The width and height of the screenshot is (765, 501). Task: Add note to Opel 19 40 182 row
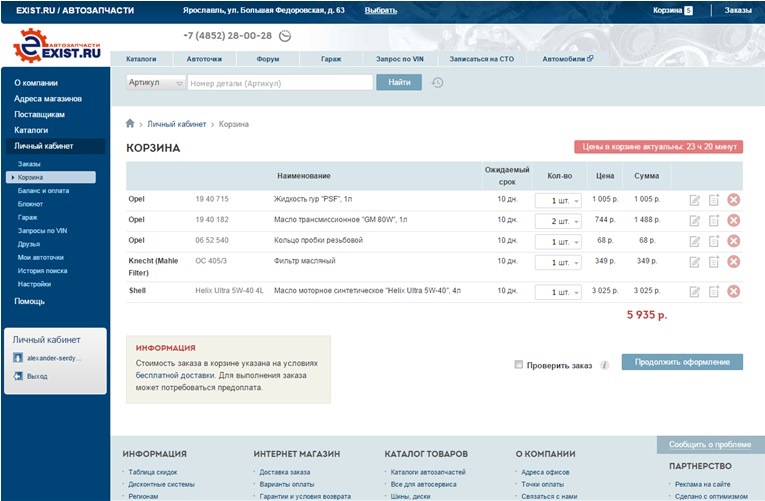pyautogui.click(x=714, y=220)
